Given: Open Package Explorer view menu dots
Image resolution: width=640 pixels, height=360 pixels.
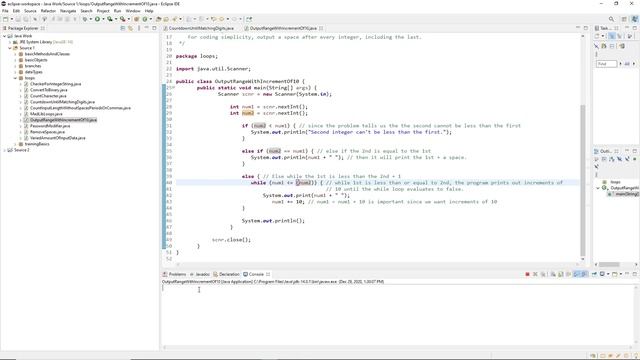Looking at the screenshot, I should pos(139,28).
